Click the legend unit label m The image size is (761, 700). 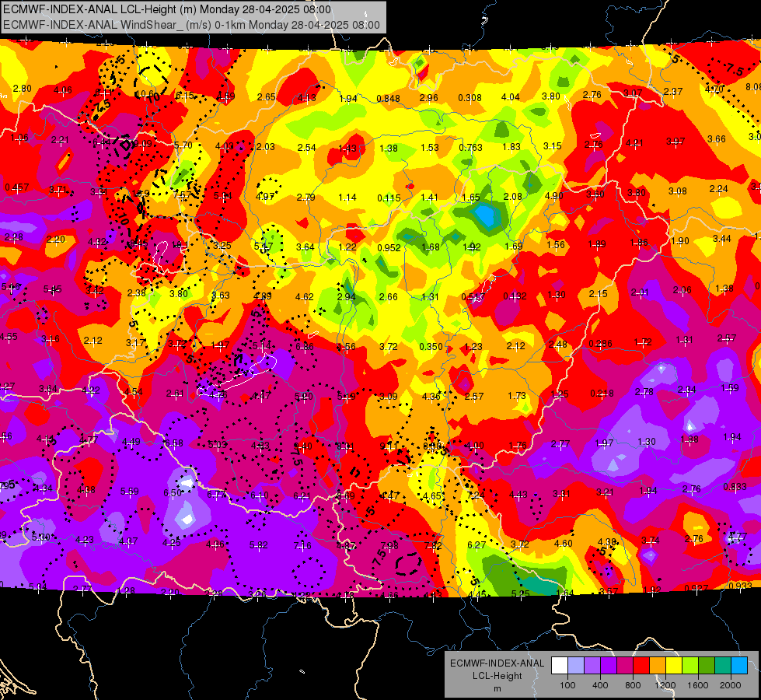[x=497, y=689]
